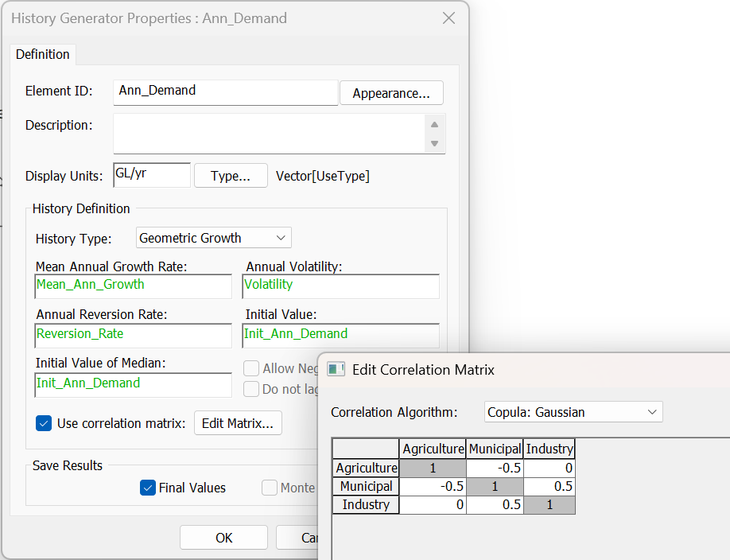The width and height of the screenshot is (730, 560).
Task: Edit the Initial Value field
Action: (341, 336)
